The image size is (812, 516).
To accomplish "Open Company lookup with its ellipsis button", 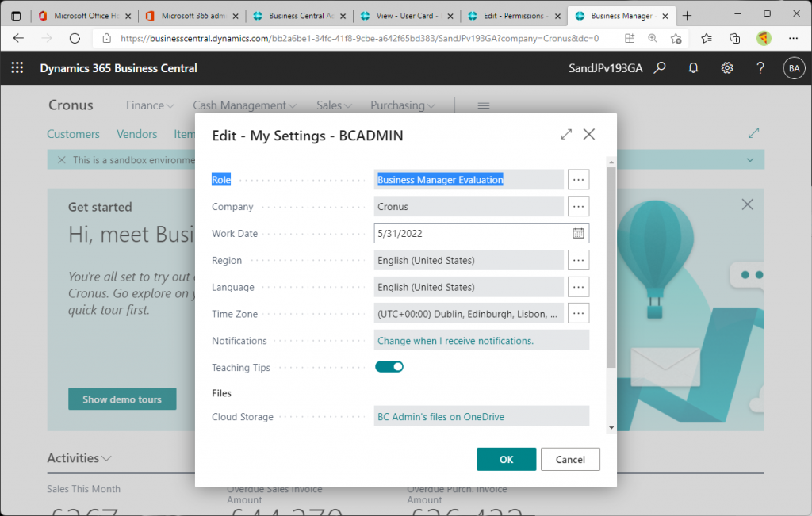I will click(578, 207).
